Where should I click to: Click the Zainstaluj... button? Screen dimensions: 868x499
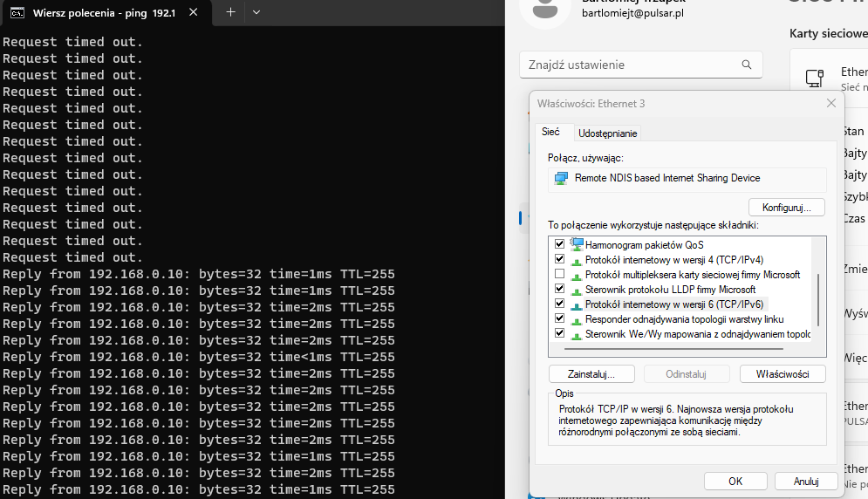(591, 374)
